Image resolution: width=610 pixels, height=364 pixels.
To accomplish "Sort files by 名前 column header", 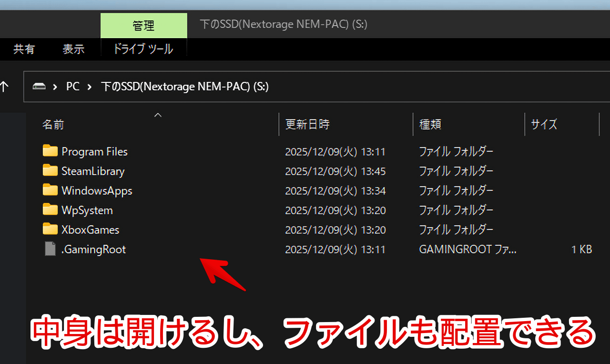I will point(53,124).
